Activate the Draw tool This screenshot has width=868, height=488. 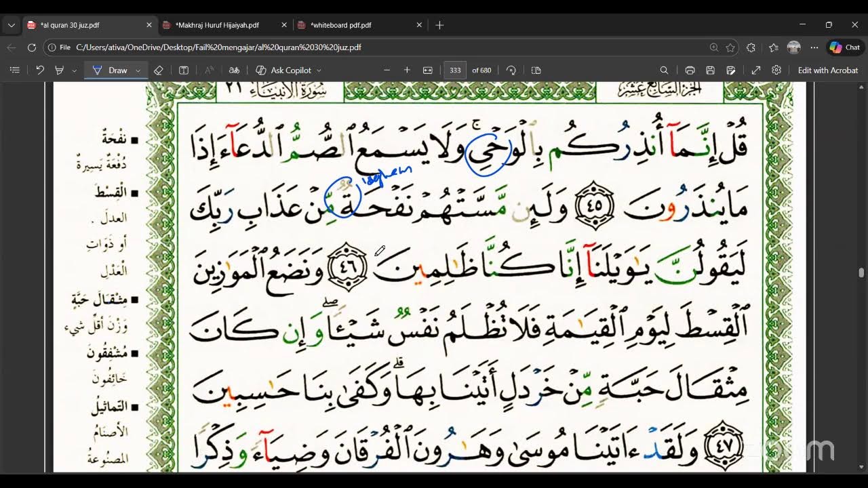[110, 70]
